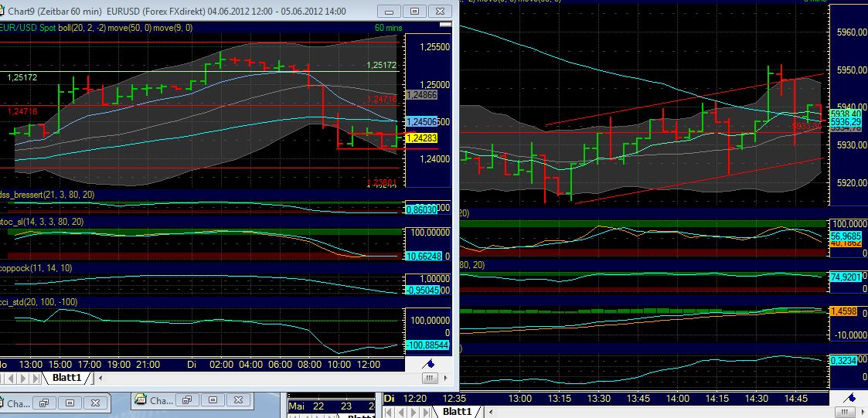Click Chart9 horizontal scrollbar thumb
868x418 pixels.
click(430, 378)
